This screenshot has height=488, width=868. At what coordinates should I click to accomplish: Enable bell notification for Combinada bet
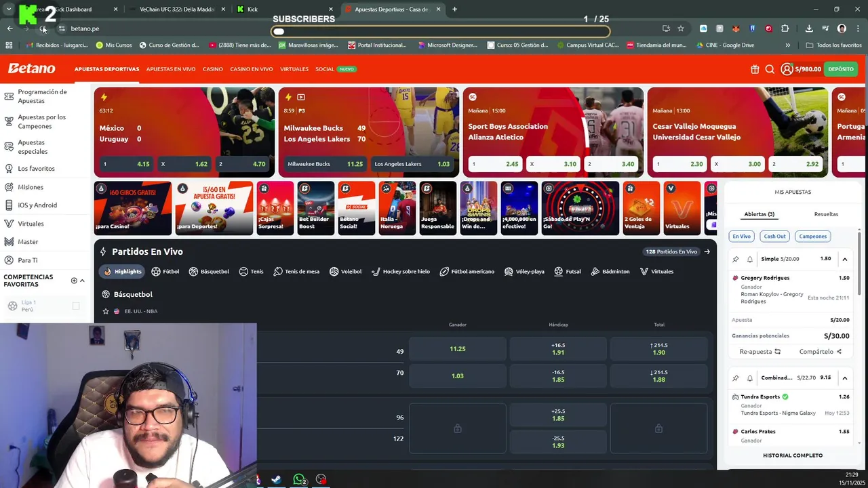pos(749,378)
